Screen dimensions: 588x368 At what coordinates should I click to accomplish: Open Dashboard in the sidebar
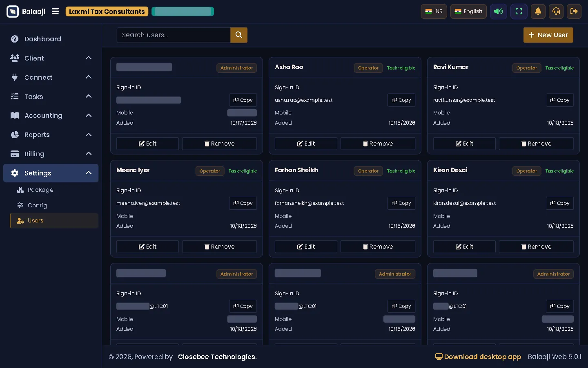(51, 39)
